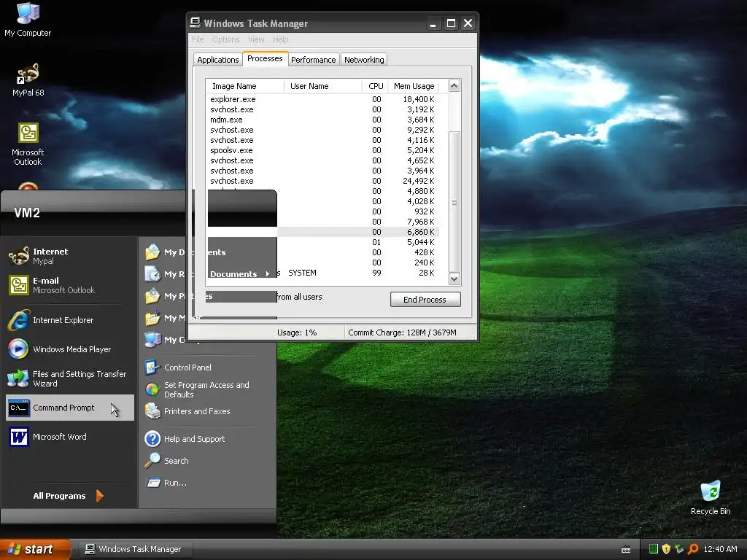Click the End Process button
This screenshot has width=747, height=560.
425,300
